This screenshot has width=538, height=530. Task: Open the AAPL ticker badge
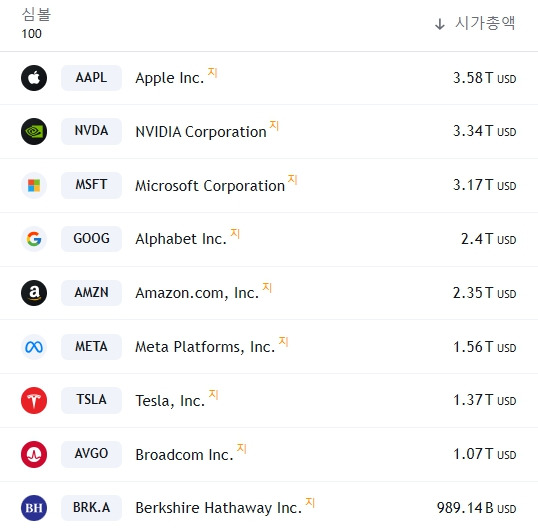(x=91, y=78)
